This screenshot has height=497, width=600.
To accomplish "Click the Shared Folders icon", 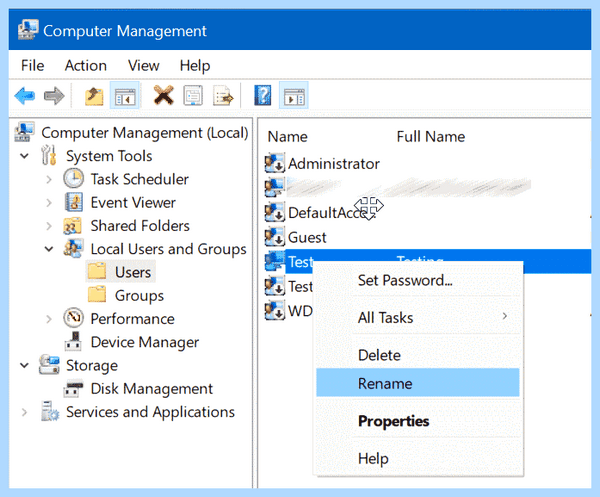I will pyautogui.click(x=72, y=226).
